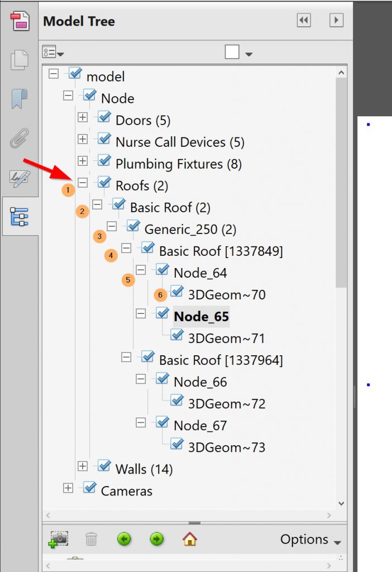Viewport: 392px width, 572px height.
Task: Go to previous view green arrow
Action: click(x=124, y=539)
